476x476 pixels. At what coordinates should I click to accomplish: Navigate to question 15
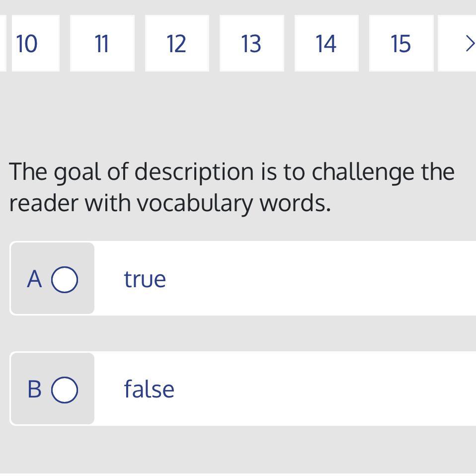400,44
